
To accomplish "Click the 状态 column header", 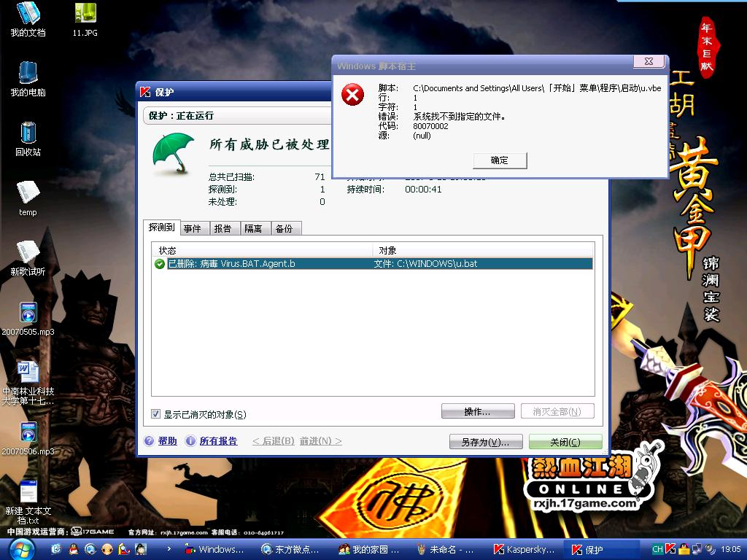I will [x=262, y=251].
